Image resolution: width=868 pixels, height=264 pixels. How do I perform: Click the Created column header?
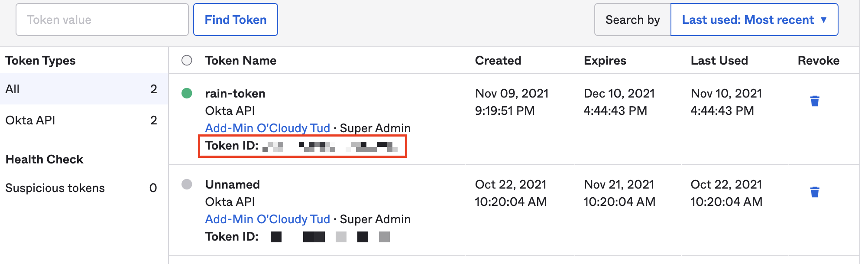(498, 61)
